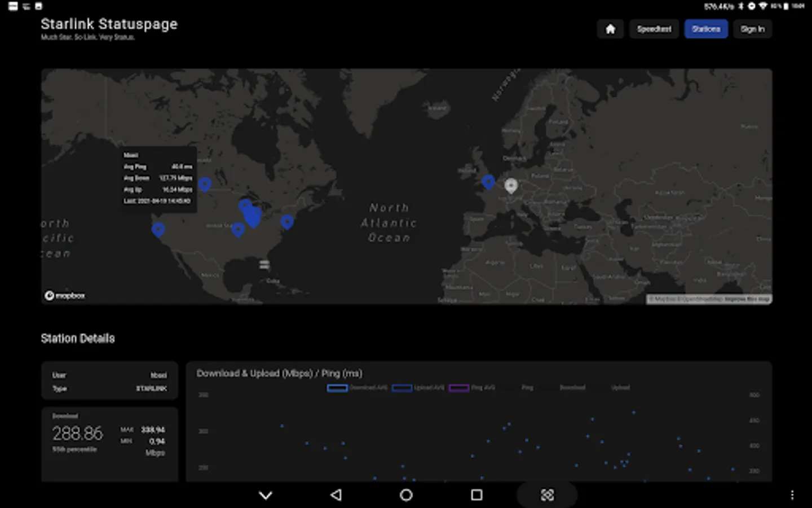
Task: Open the Mapbox logo link
Action: (x=65, y=296)
